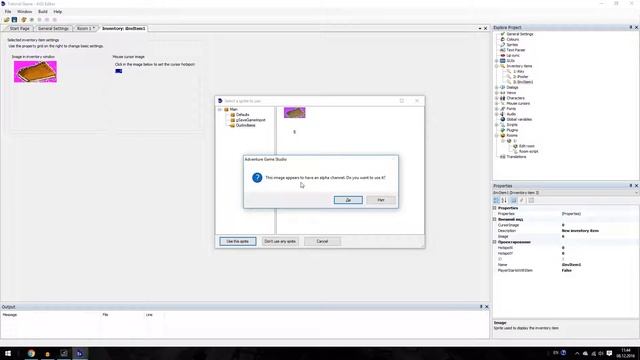
Task: Click the Use this sprite button
Action: click(x=238, y=241)
